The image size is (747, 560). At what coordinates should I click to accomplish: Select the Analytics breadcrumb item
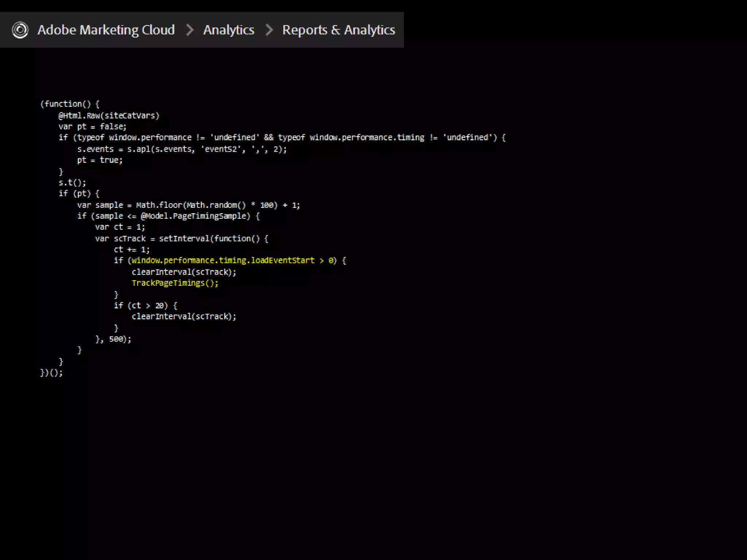pos(228,30)
